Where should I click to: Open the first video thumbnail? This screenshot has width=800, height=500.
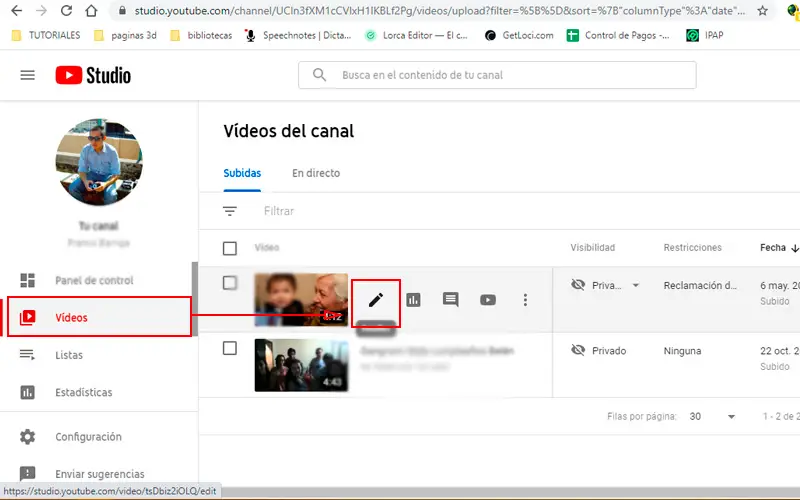[x=301, y=299]
